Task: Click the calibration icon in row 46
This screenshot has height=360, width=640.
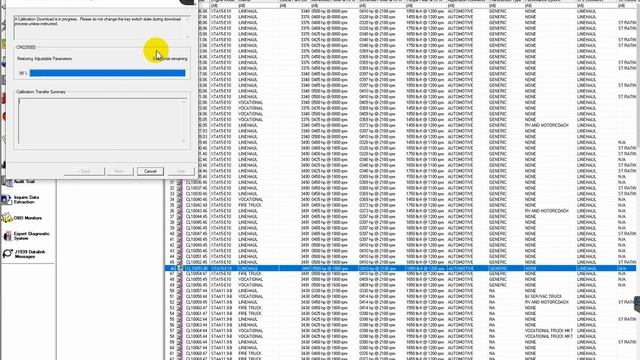Action: (180, 268)
